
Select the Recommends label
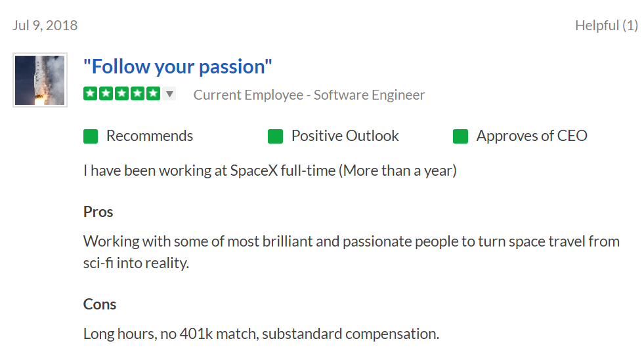click(x=150, y=136)
